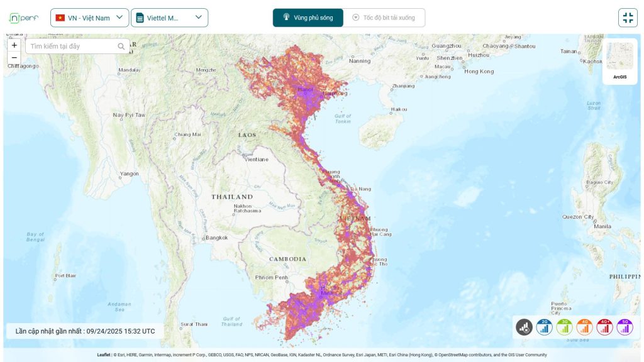Image resolution: width=644 pixels, height=362 pixels.
Task: Select the Tốc độ bit tải xuống tab
Action: pyautogui.click(x=384, y=18)
